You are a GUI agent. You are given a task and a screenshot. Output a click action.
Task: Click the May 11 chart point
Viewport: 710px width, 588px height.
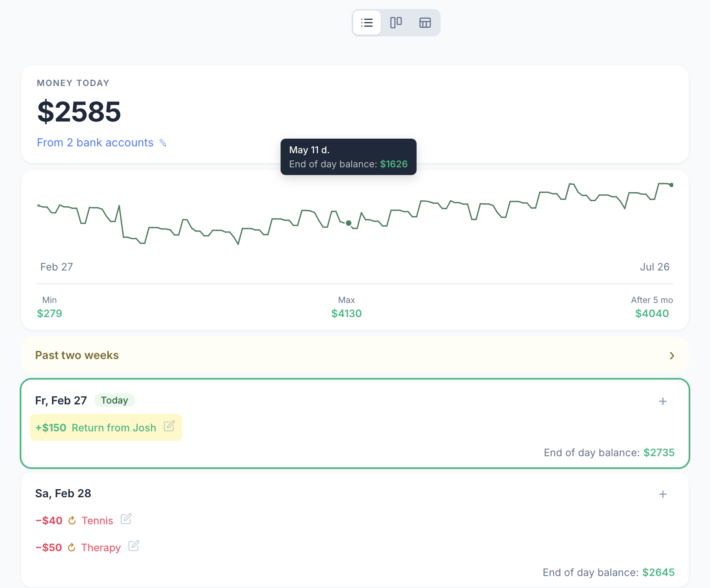pos(349,223)
